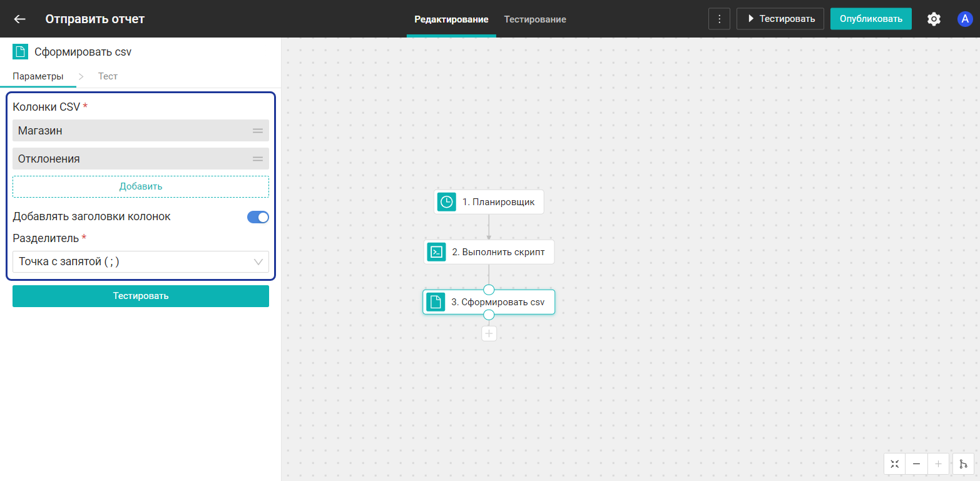Toggle 'Добавлять заголовки колонок' switch
This screenshot has height=481, width=980.
tap(258, 217)
